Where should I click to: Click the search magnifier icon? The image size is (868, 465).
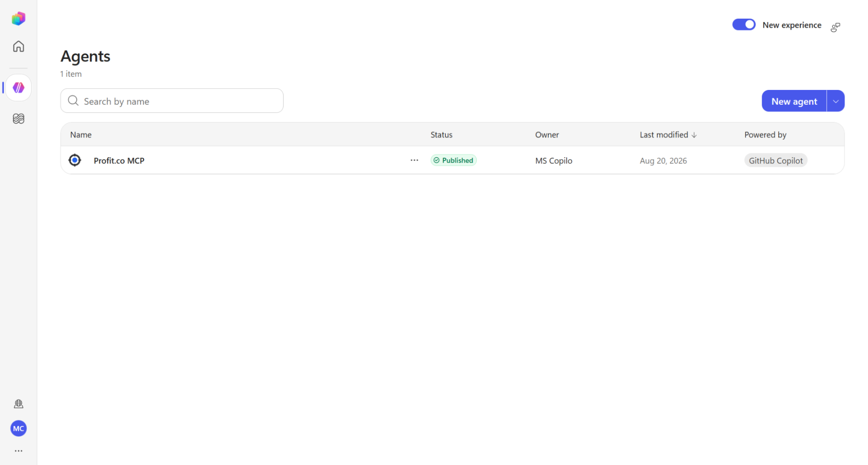(x=73, y=101)
